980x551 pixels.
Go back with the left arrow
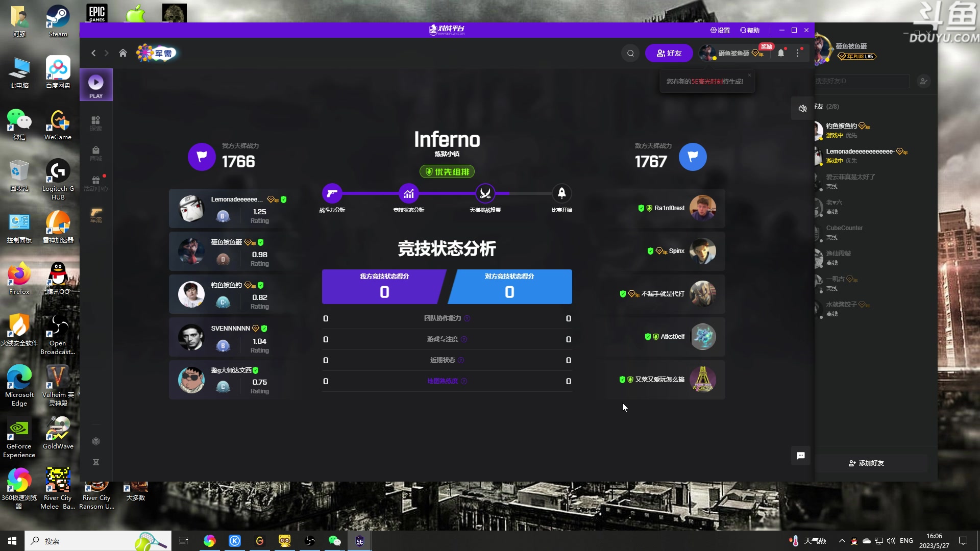pyautogui.click(x=93, y=53)
